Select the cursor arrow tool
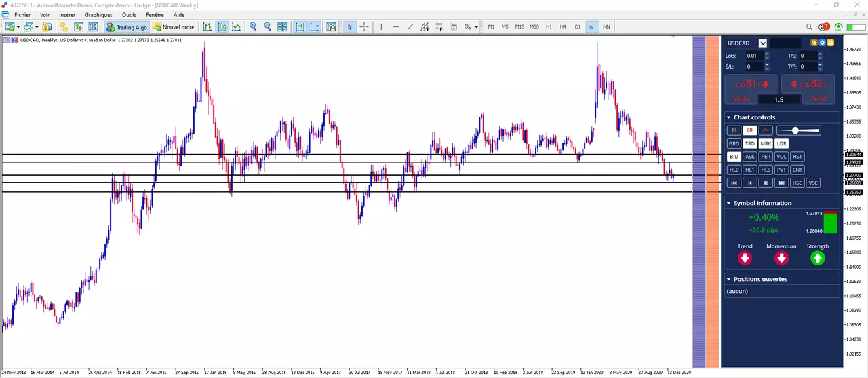 [350, 27]
